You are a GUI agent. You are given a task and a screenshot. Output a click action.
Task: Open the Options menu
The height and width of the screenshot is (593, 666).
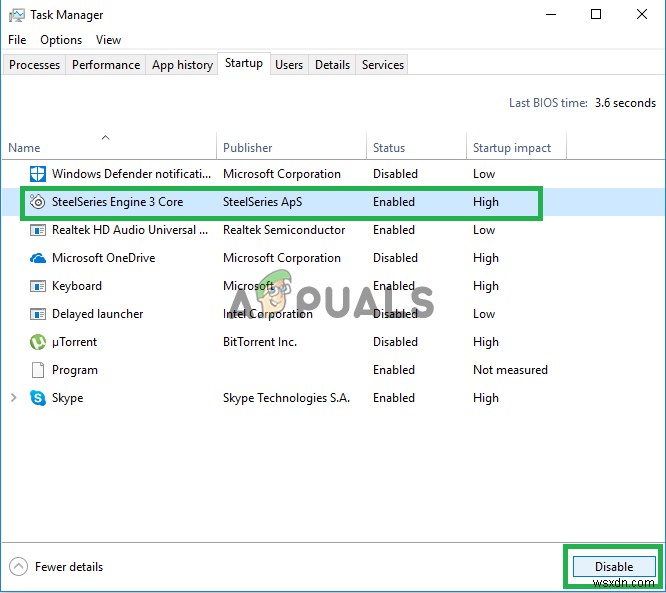pos(61,40)
